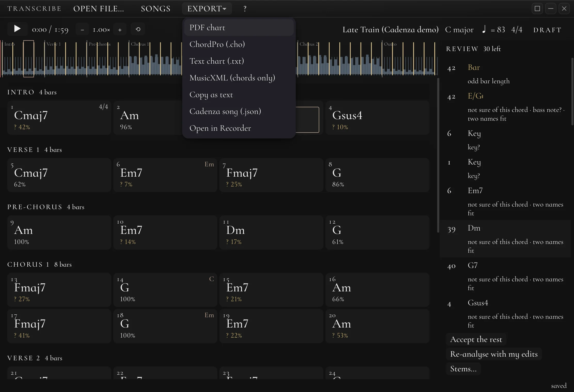Image resolution: width=574 pixels, height=392 pixels.
Task: Select bar 13 Fmaj7 chord cell
Action: (x=59, y=290)
